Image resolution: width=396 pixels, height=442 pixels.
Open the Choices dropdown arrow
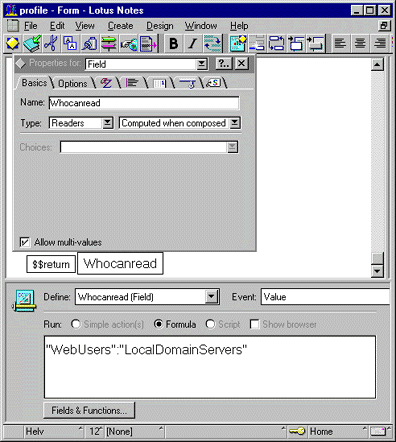point(232,147)
